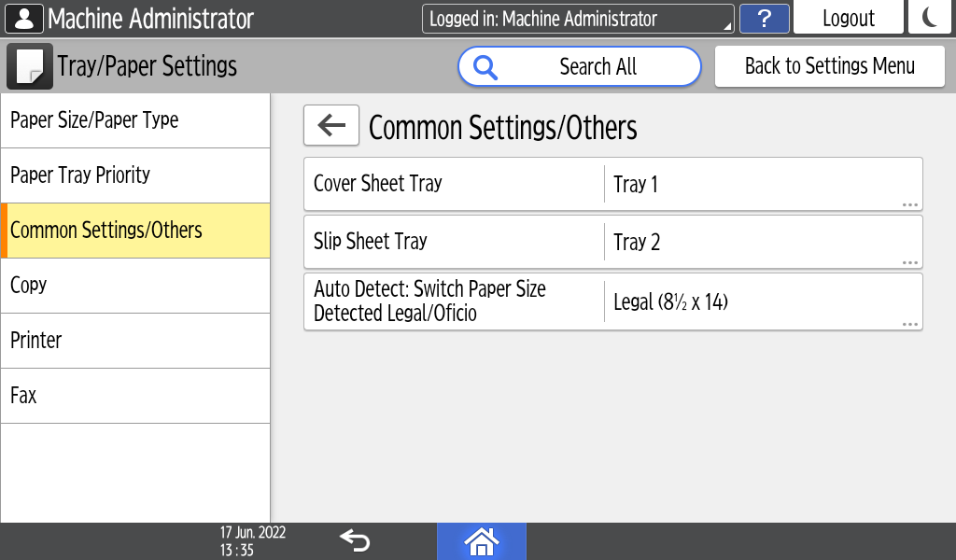Click the magnifier icon in Search All
This screenshot has width=956, height=560.
pyautogui.click(x=485, y=67)
